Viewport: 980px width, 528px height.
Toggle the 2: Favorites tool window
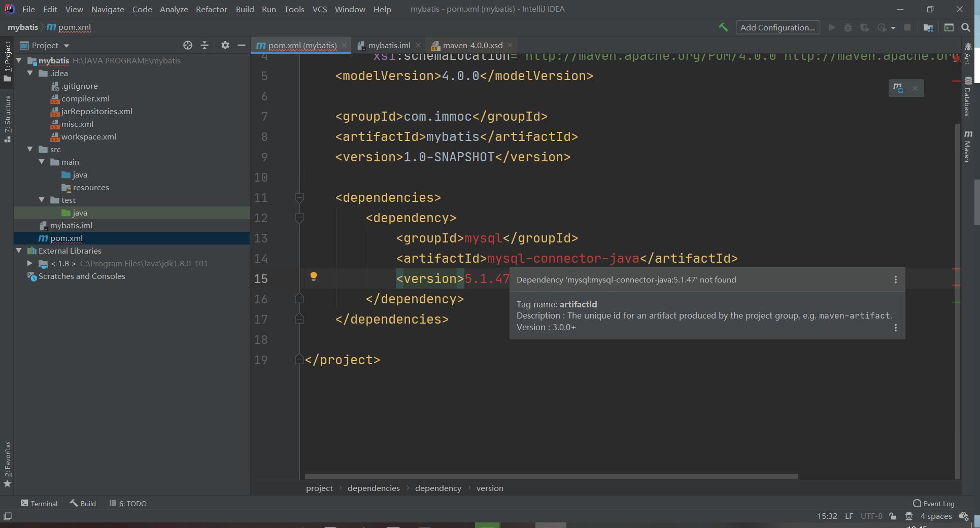pyautogui.click(x=7, y=464)
